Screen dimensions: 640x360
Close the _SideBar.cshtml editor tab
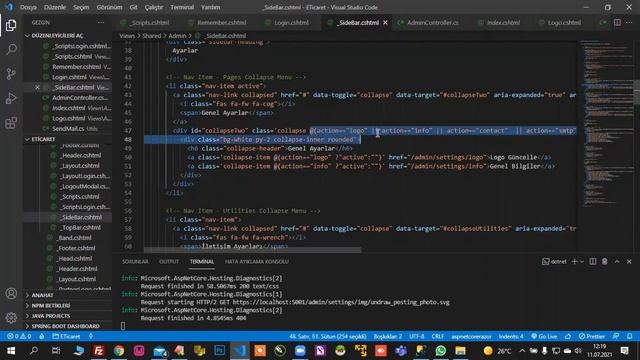point(385,22)
